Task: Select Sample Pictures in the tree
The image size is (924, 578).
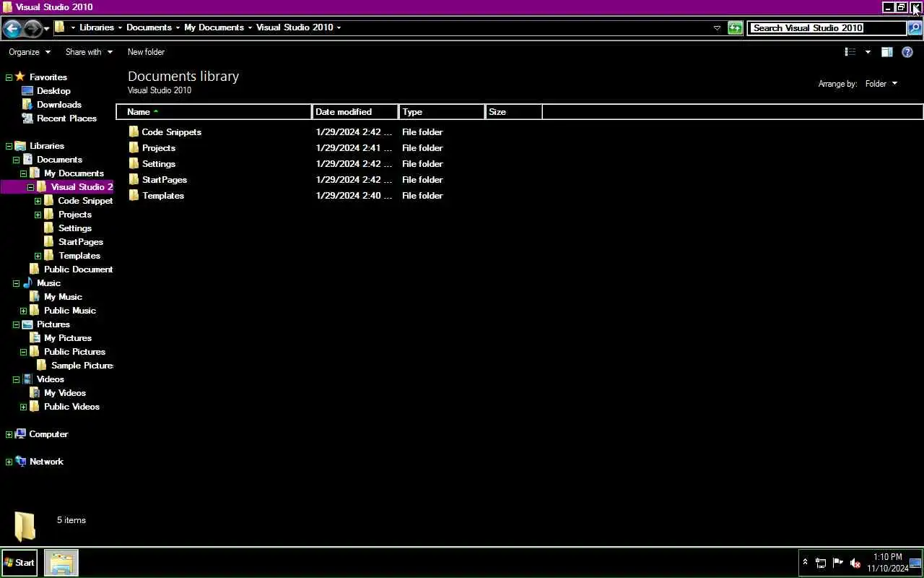Action: pos(82,366)
